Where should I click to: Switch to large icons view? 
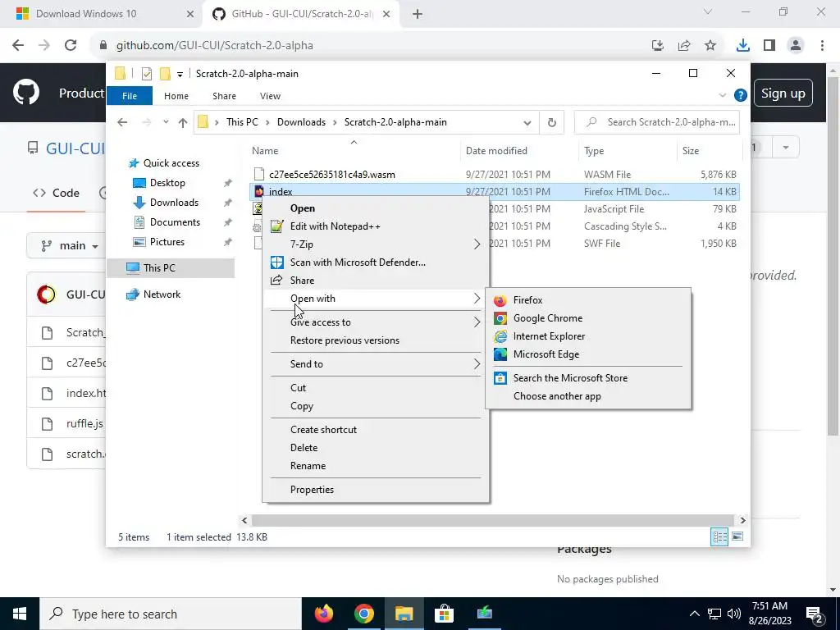[x=737, y=536]
